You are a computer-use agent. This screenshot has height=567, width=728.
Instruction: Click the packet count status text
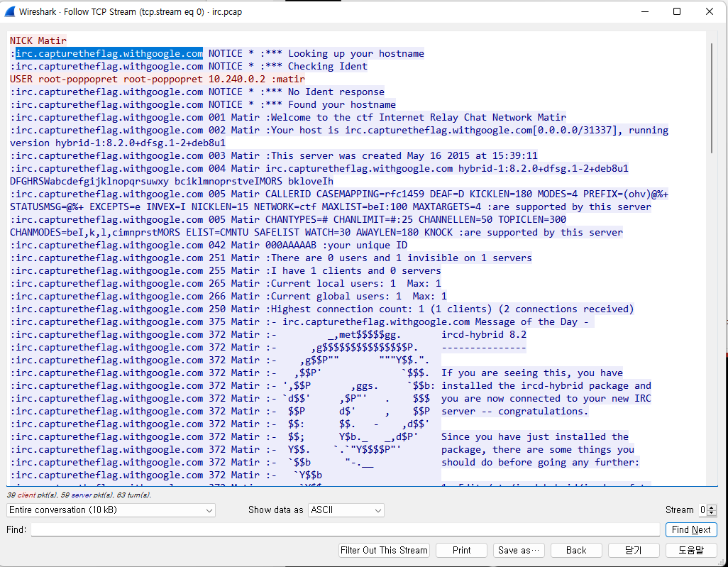(79, 495)
